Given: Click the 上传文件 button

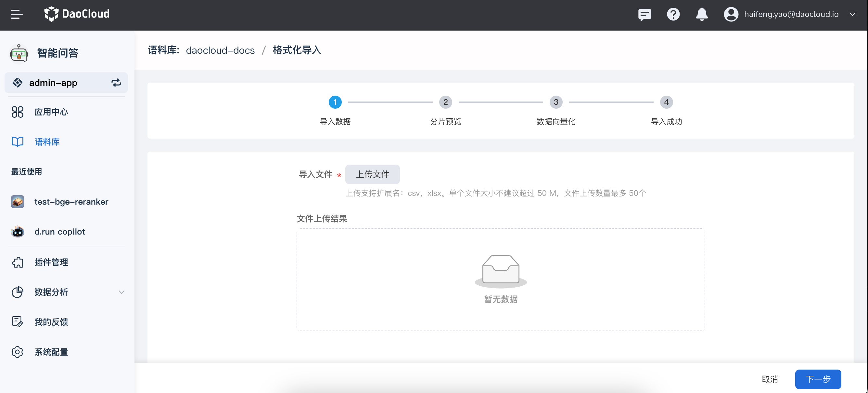Looking at the screenshot, I should [372, 174].
